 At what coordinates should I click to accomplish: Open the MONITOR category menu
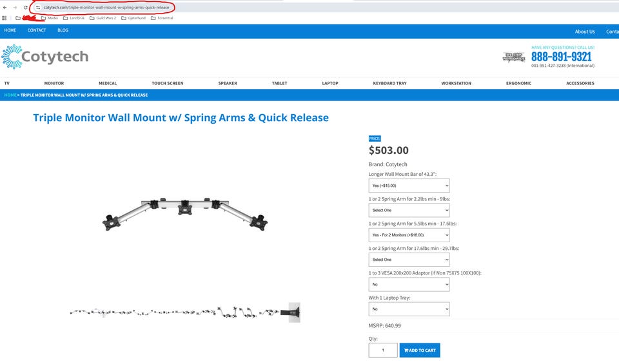[54, 83]
